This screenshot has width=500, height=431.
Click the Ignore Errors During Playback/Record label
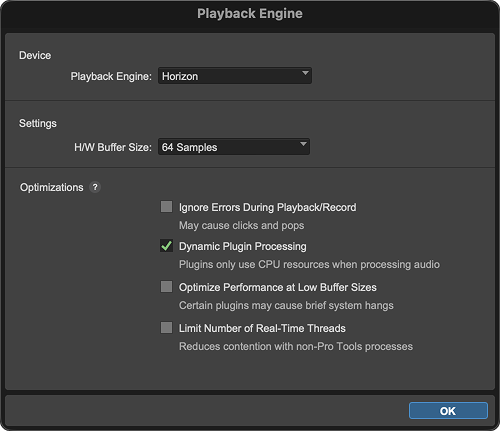pyautogui.click(x=267, y=207)
